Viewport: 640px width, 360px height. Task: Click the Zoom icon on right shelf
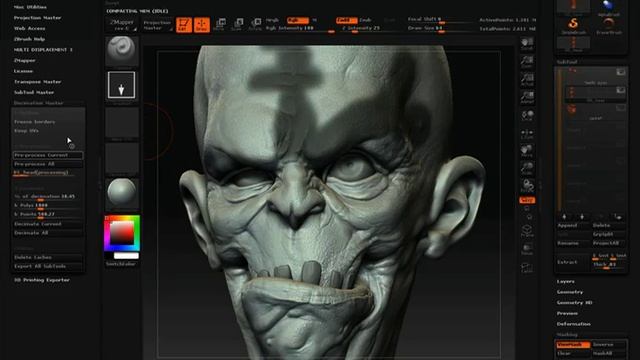[527, 62]
